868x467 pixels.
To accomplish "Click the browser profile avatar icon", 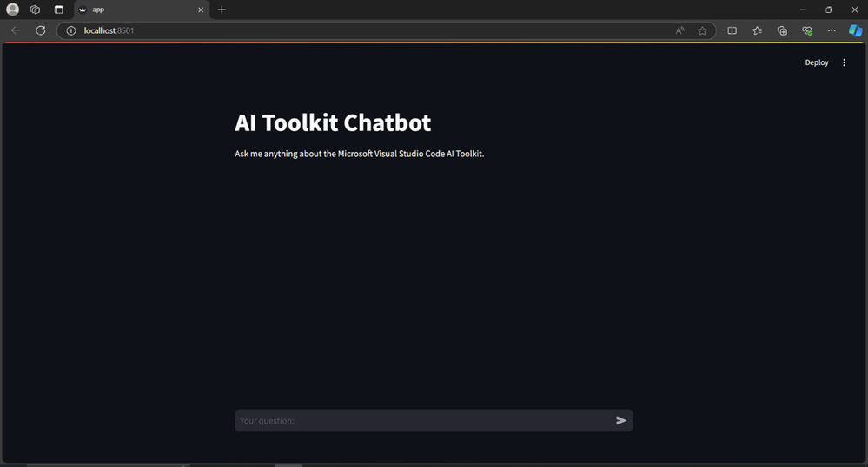I will point(12,10).
